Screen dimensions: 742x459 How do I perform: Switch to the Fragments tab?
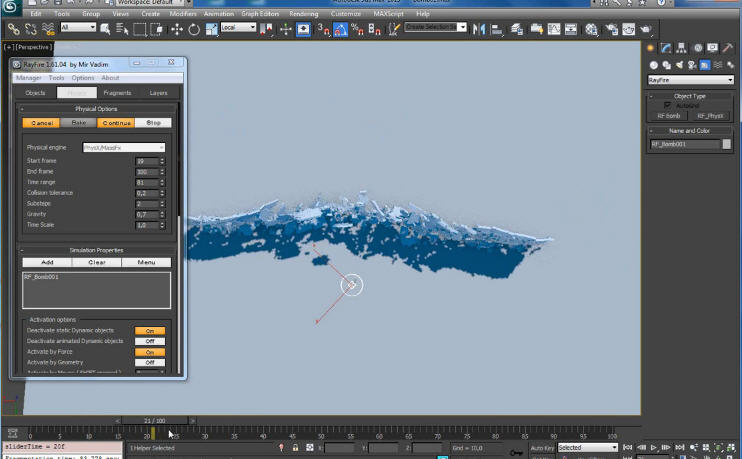coord(117,92)
